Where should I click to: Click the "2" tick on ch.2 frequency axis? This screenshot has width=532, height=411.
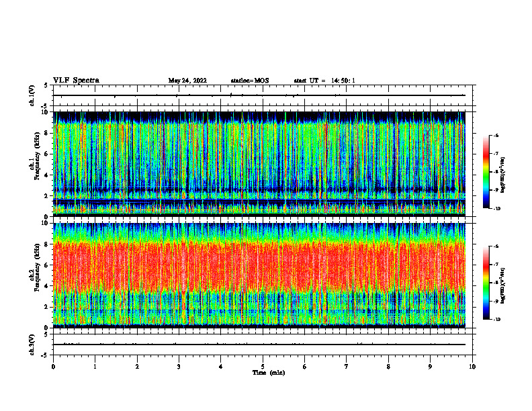pos(48,307)
